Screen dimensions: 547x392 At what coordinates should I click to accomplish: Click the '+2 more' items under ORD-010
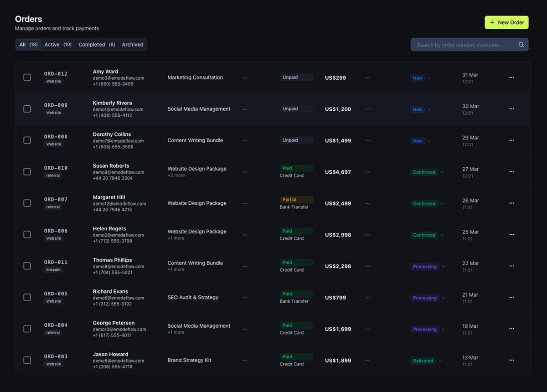tap(176, 175)
